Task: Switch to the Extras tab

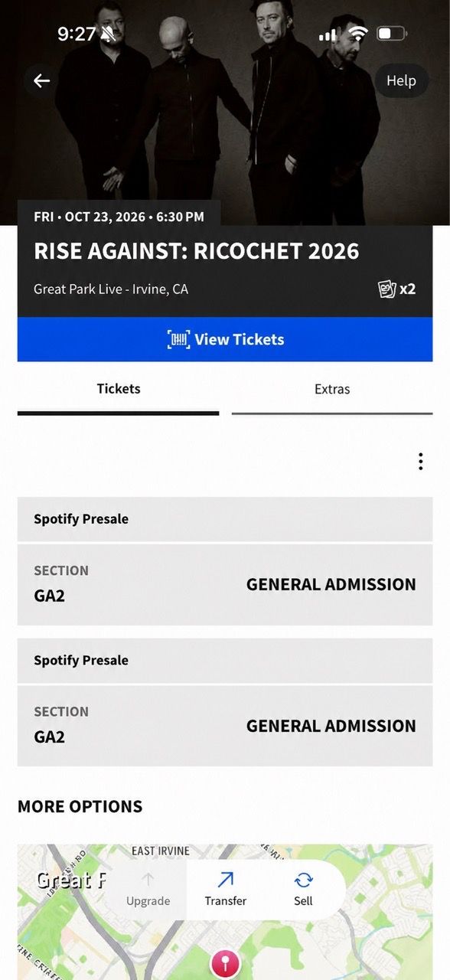Action: 332,390
